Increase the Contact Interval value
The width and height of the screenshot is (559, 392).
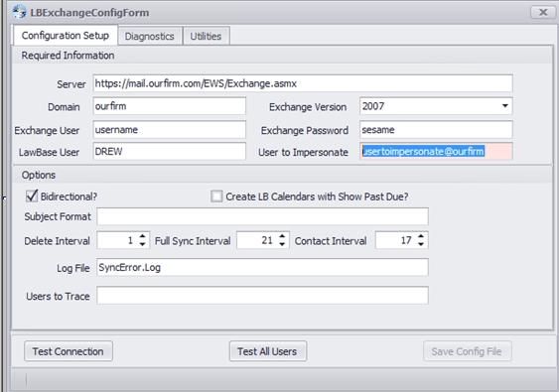pyautogui.click(x=421, y=236)
